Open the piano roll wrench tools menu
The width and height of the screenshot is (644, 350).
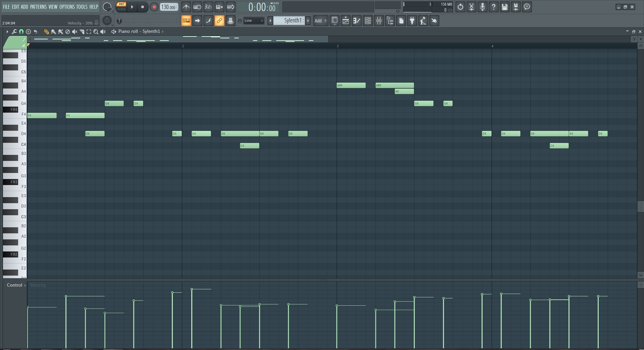[x=14, y=32]
